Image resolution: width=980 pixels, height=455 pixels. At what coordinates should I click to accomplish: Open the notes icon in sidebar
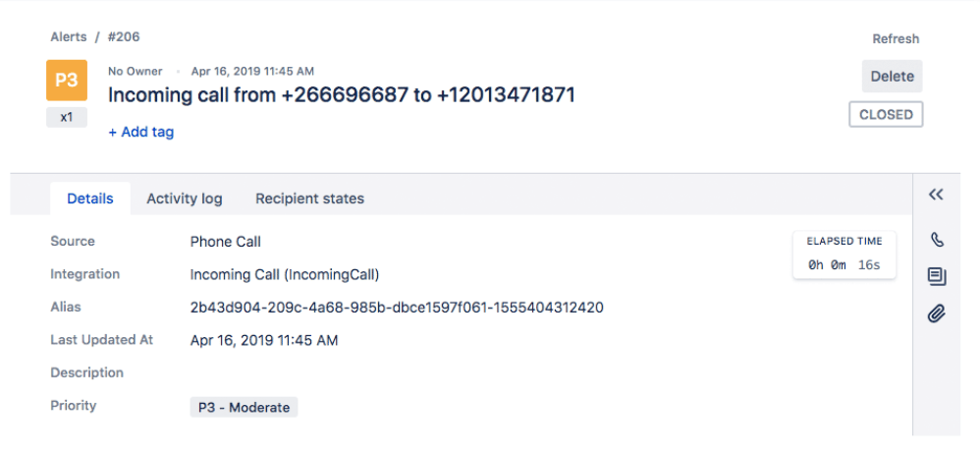click(x=936, y=276)
